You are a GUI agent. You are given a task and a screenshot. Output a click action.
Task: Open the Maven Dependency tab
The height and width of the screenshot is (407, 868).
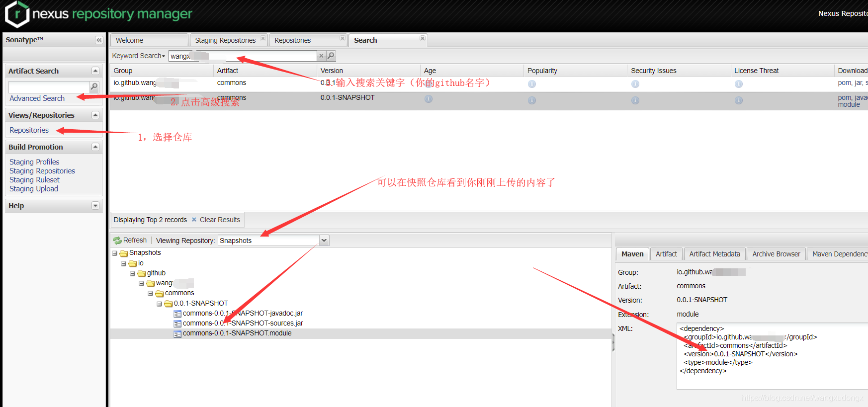[838, 254]
